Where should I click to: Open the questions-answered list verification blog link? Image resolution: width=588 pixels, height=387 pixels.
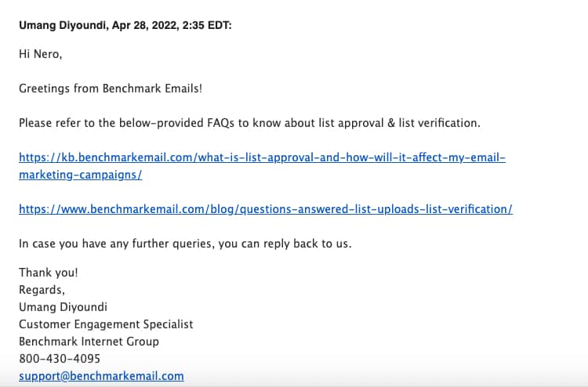pos(266,209)
